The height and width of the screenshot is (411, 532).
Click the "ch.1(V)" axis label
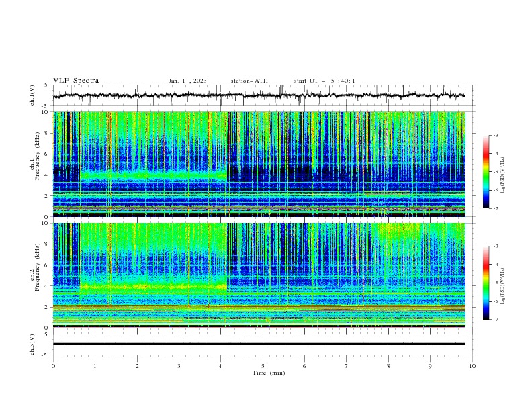point(32,95)
